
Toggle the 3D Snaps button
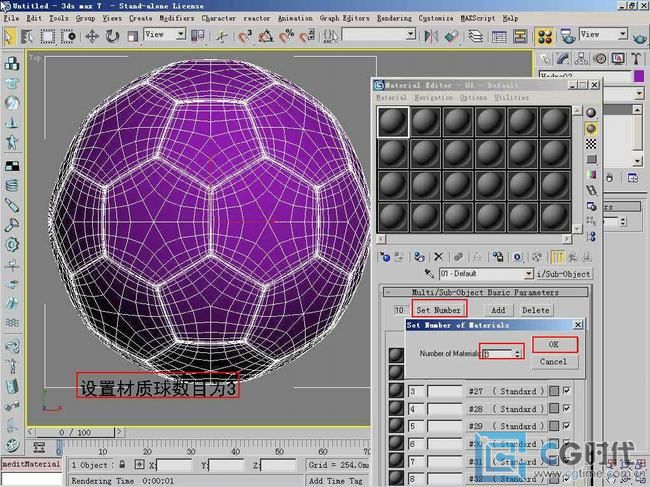point(245,36)
